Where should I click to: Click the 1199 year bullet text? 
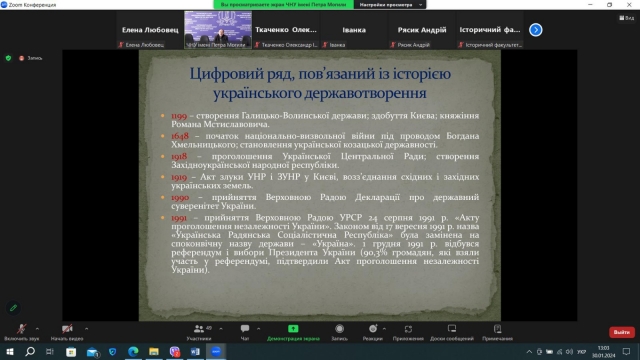179,116
